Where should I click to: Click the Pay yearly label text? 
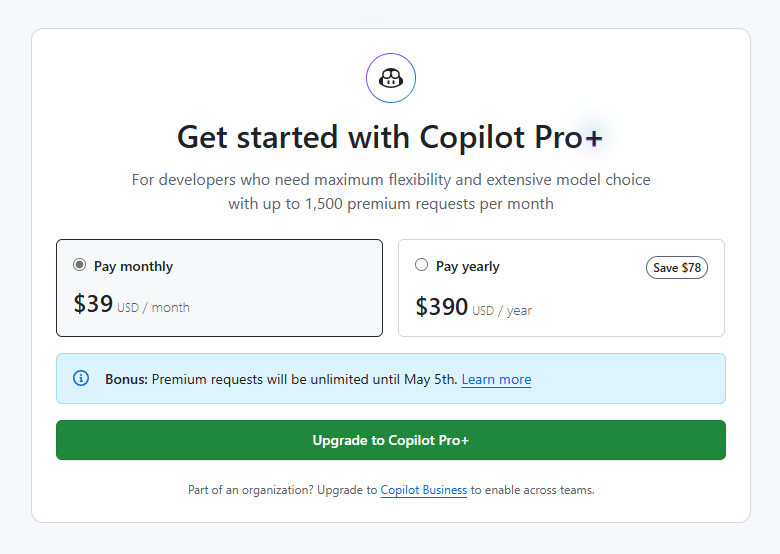click(x=467, y=266)
